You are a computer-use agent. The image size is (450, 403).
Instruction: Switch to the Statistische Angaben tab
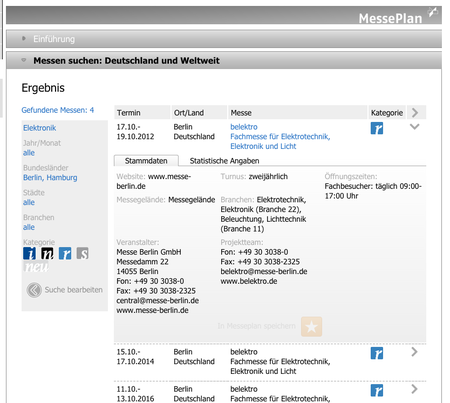[x=224, y=161]
